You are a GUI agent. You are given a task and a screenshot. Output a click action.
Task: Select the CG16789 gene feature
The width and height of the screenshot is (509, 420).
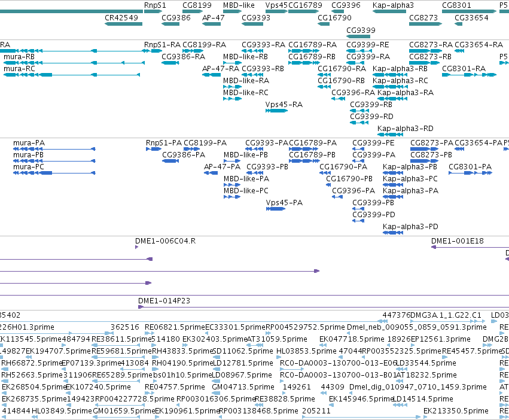pos(303,11)
